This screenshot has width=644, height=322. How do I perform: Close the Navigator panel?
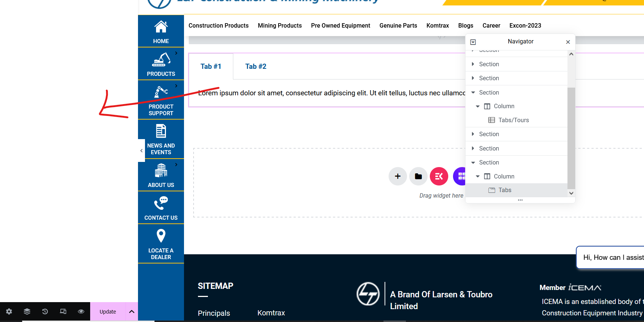pos(568,42)
